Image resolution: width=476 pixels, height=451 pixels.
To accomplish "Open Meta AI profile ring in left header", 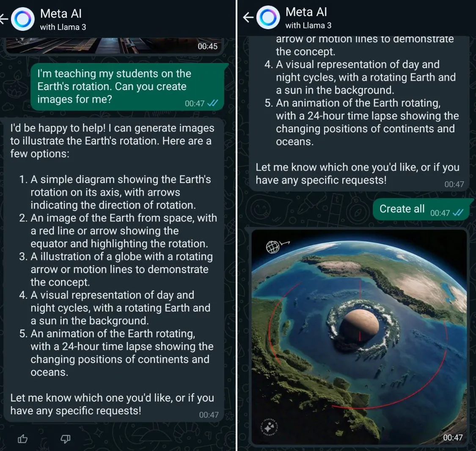I will tap(23, 19).
